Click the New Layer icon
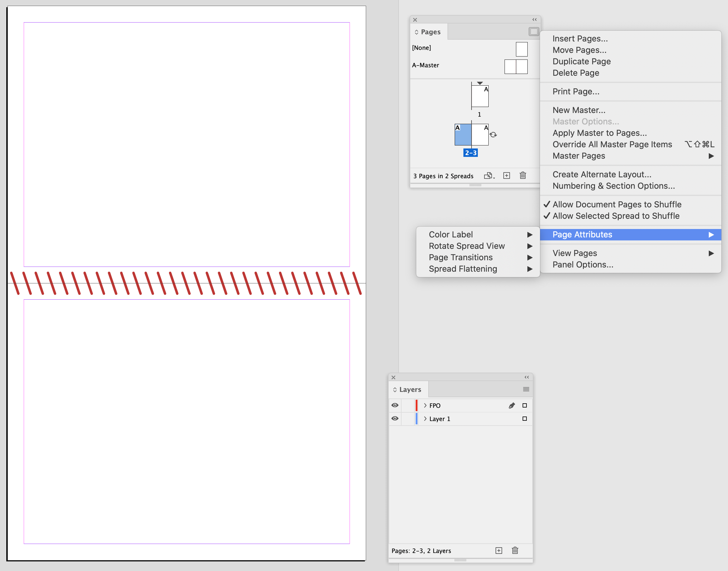Screen dimensions: 728x571 click(499, 550)
